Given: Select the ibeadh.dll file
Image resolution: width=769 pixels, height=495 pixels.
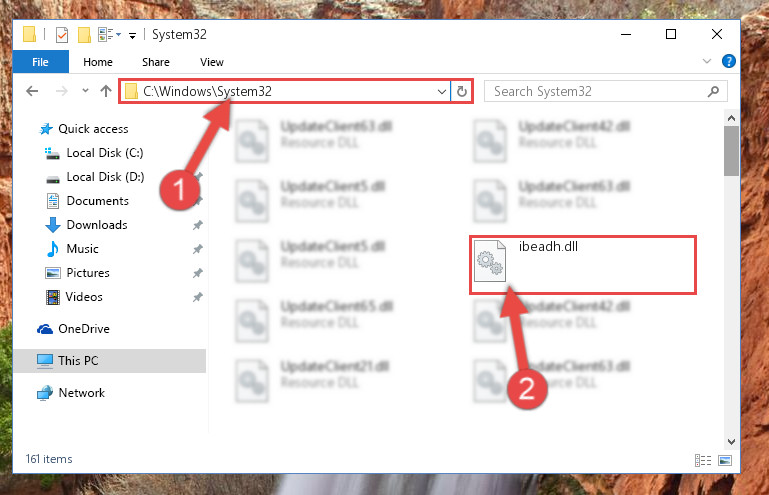Looking at the screenshot, I should [x=582, y=265].
